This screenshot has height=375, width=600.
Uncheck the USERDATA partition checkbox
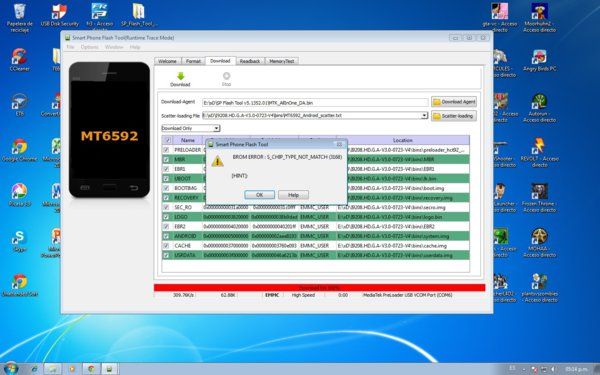(x=166, y=255)
